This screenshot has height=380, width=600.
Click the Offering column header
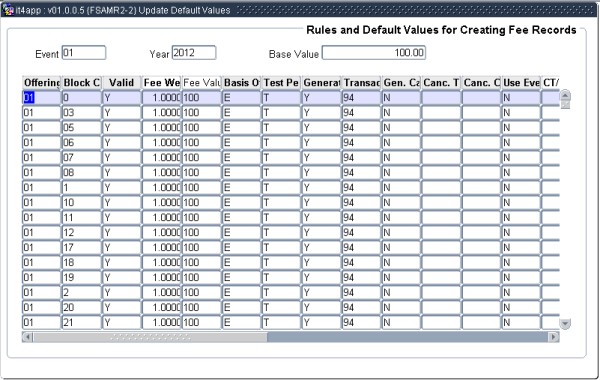click(41, 83)
